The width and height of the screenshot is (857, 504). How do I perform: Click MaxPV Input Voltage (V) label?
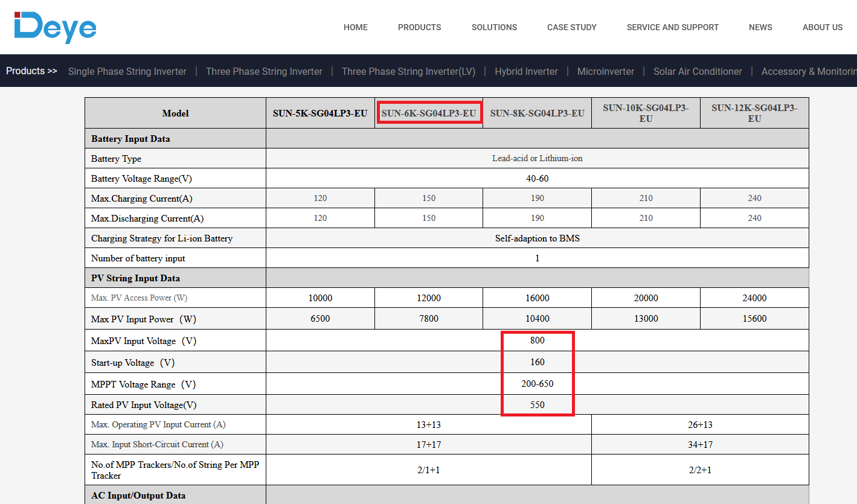(144, 341)
